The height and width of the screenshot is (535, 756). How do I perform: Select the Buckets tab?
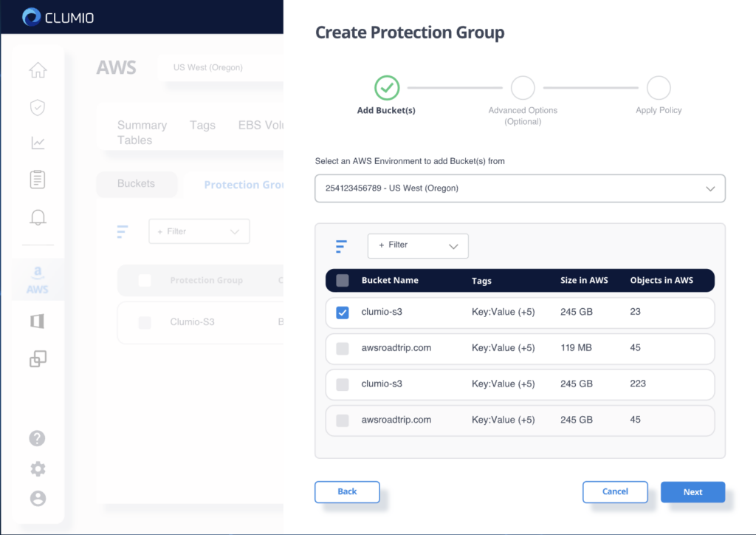137,184
